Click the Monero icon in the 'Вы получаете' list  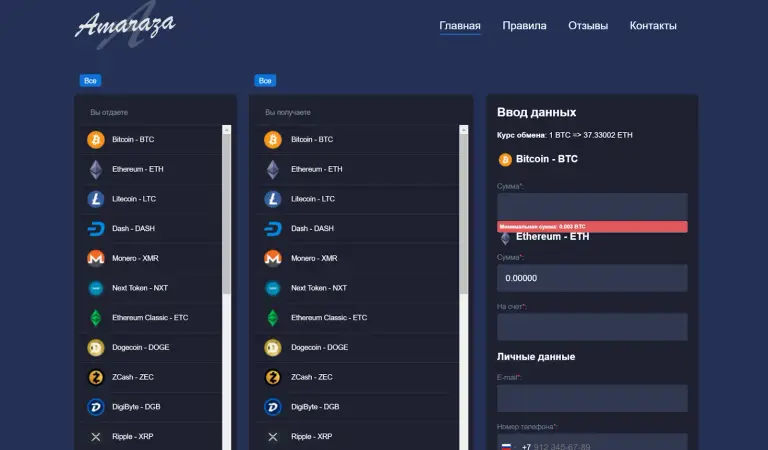pyautogui.click(x=273, y=258)
